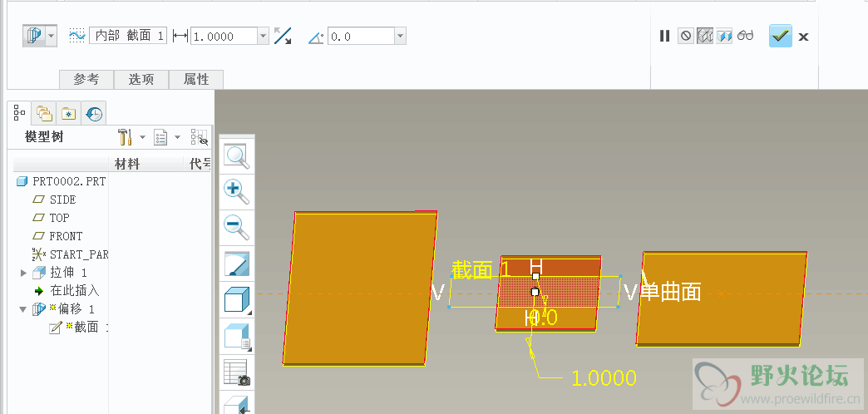Image resolution: width=868 pixels, height=414 pixels.
Task: Click the right orange plate surface
Action: (722, 299)
